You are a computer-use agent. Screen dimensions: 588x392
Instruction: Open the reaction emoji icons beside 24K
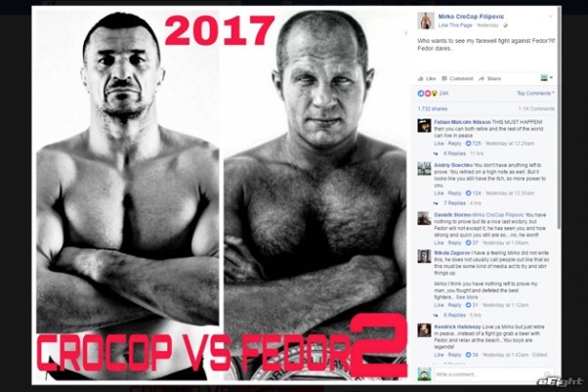[x=428, y=93]
